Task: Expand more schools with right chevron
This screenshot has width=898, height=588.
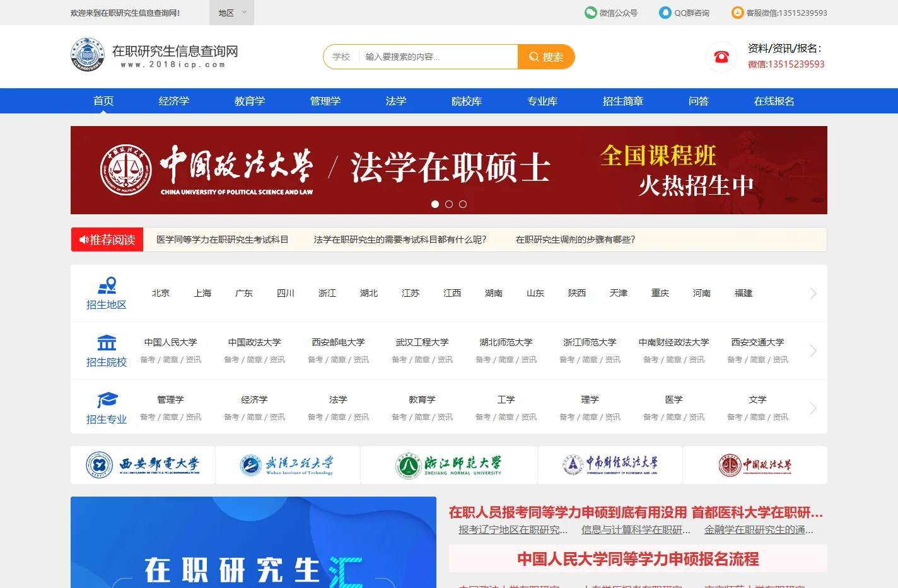Action: (x=813, y=351)
